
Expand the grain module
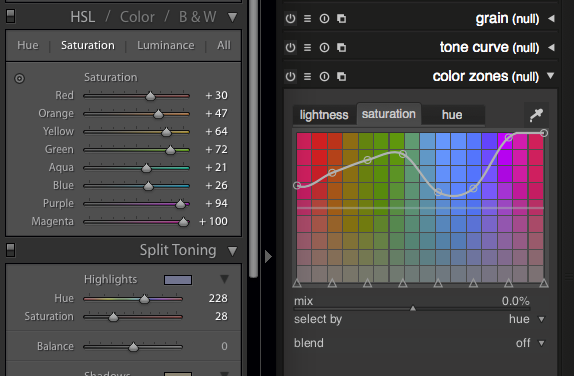click(551, 18)
